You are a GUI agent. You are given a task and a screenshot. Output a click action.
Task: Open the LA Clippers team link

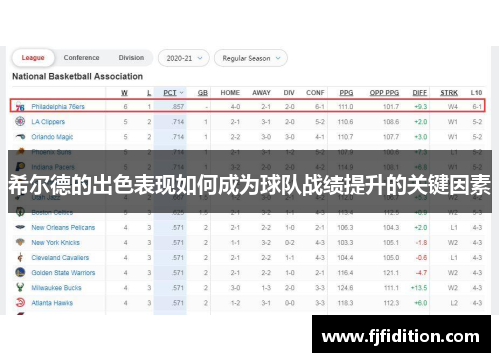pos(48,122)
